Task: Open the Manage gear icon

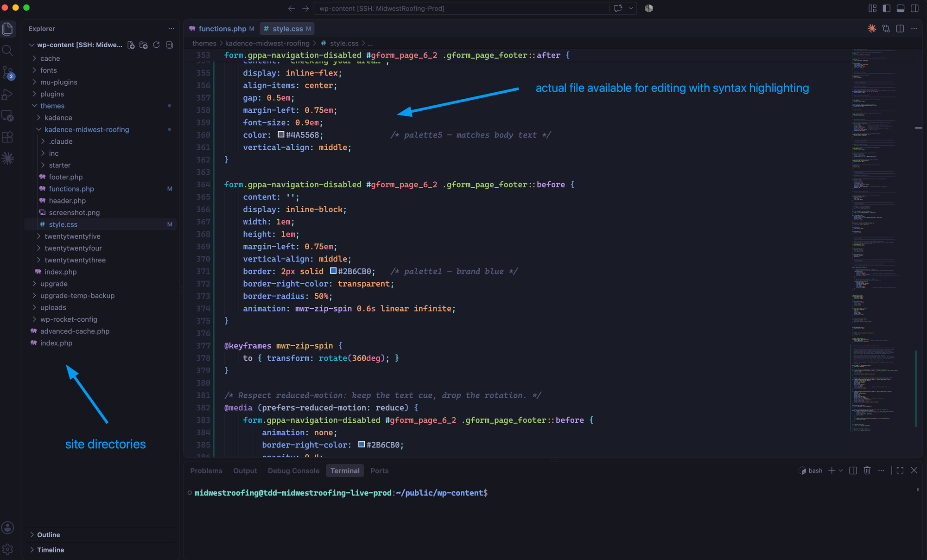Action: tap(7, 549)
